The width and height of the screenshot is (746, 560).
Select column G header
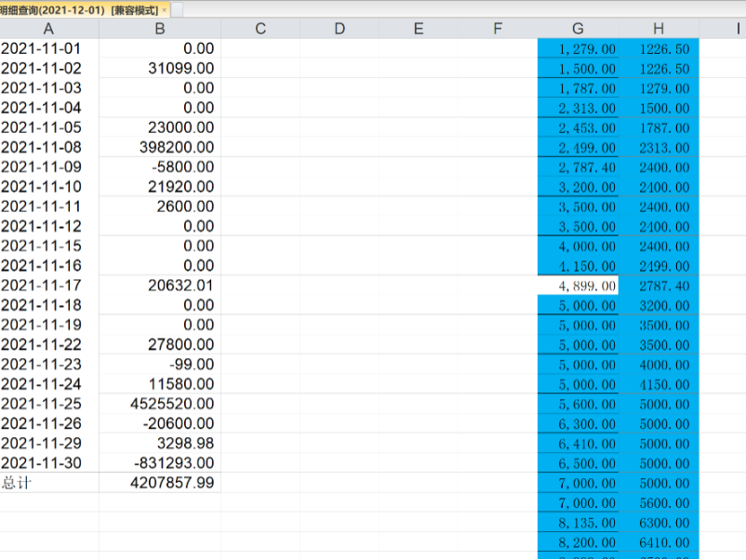point(578,29)
